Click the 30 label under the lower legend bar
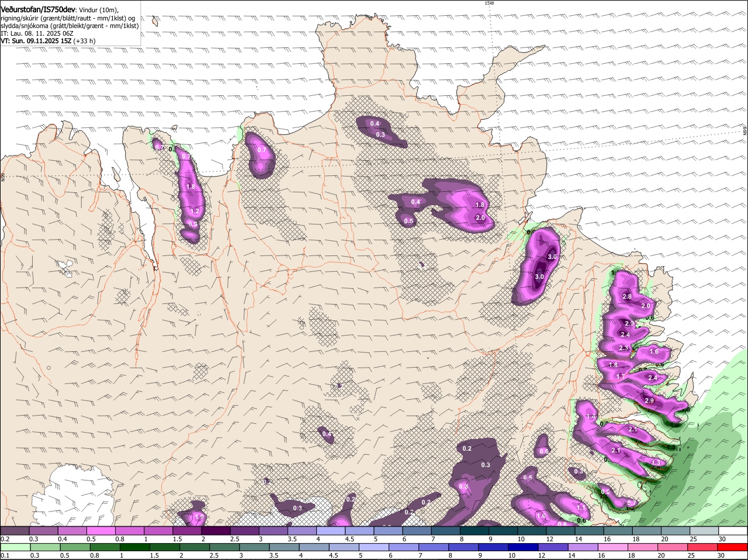The image size is (748, 560). pyautogui.click(x=721, y=555)
